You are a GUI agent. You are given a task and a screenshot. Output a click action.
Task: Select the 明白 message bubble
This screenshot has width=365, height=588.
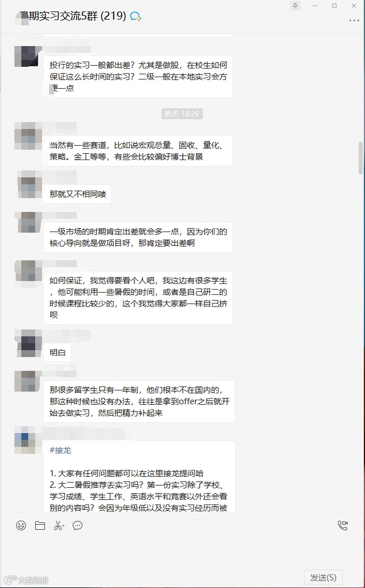pos(58,352)
